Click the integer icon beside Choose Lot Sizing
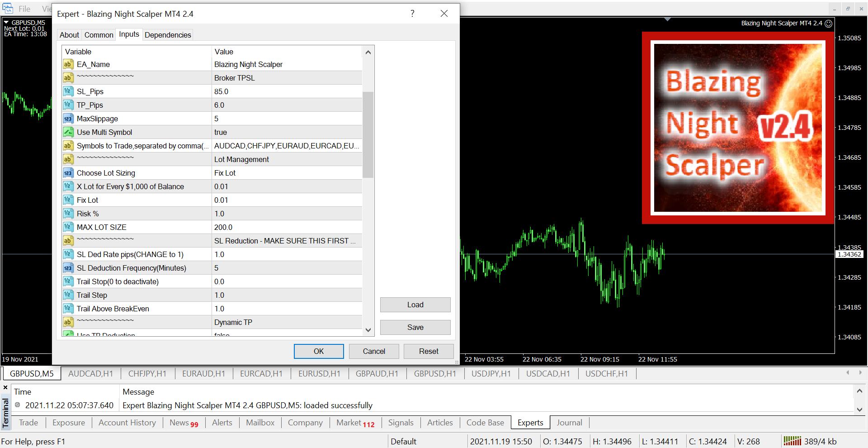The image size is (868, 448). point(68,173)
